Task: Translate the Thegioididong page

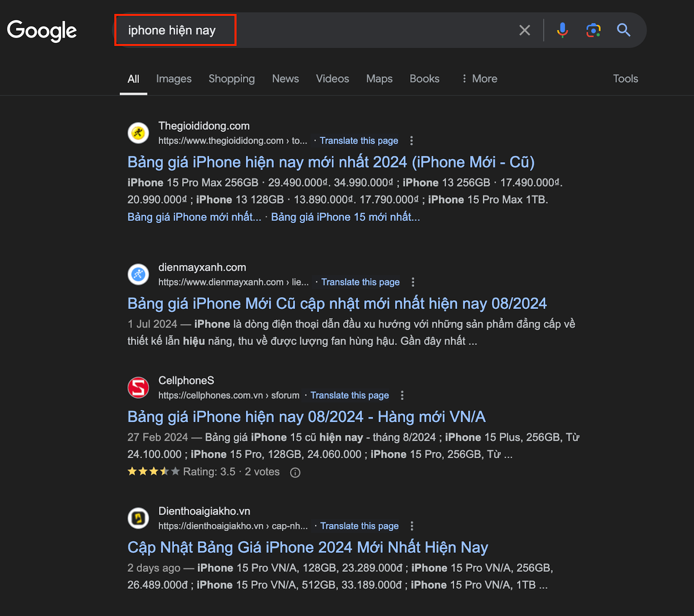Action: pos(359,141)
